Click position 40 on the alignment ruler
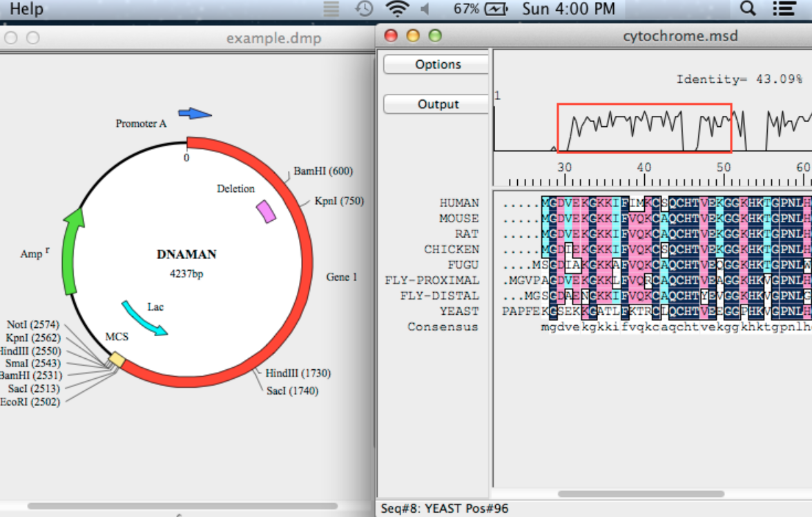Screen dimensions: 812x517 pyautogui.click(x=644, y=168)
